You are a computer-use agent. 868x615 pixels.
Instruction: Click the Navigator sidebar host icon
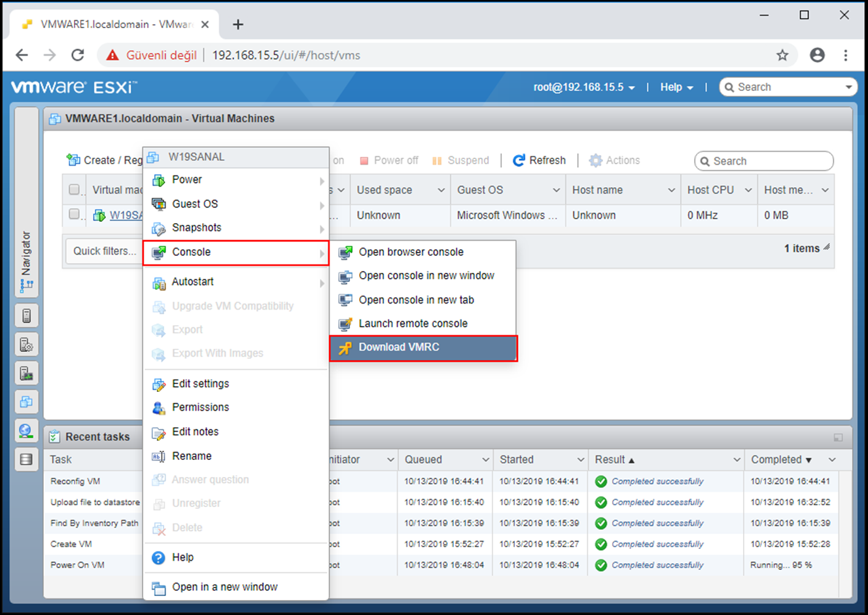click(26, 316)
